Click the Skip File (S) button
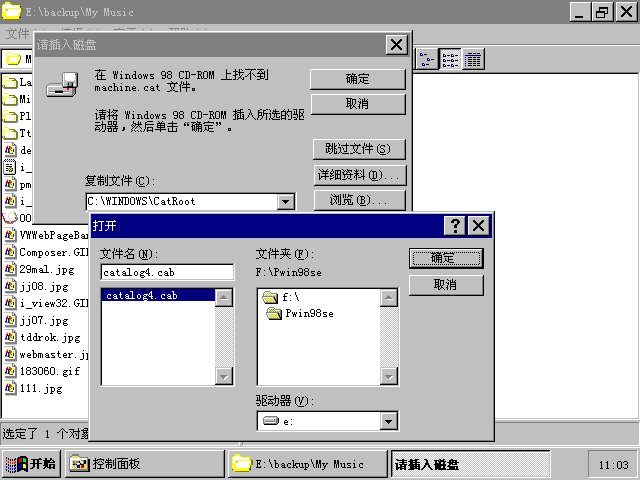The width and height of the screenshot is (640, 480). pos(359,149)
